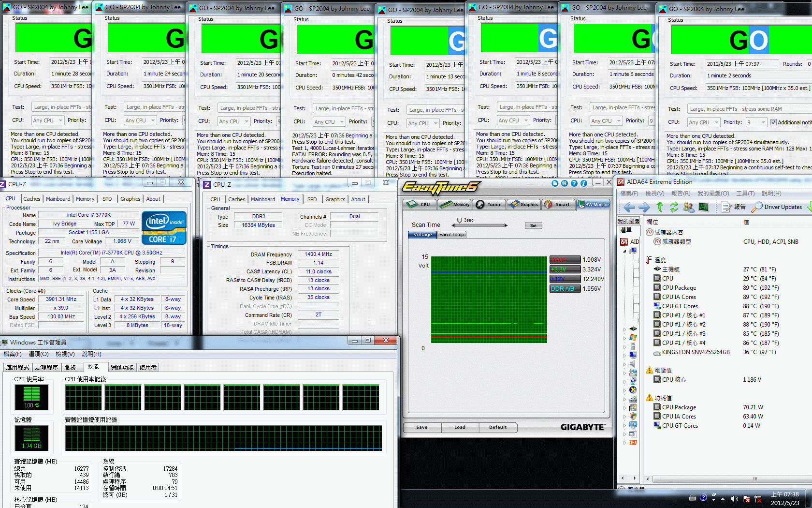Click the Scan Time slider track
This screenshot has width=812, height=508.
click(x=480, y=225)
